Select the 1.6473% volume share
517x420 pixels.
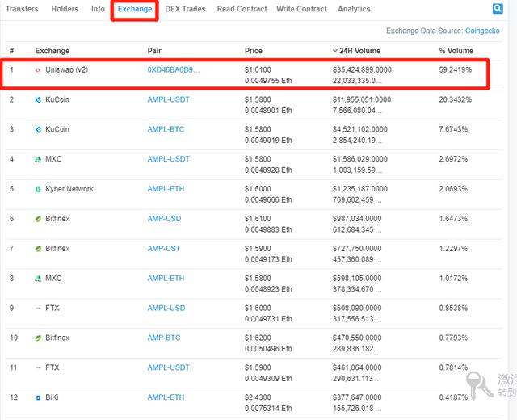[453, 219]
